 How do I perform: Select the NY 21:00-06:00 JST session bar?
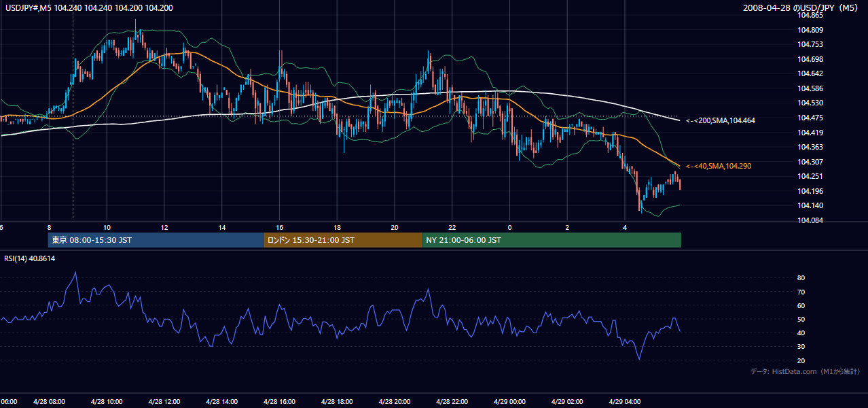coord(551,240)
